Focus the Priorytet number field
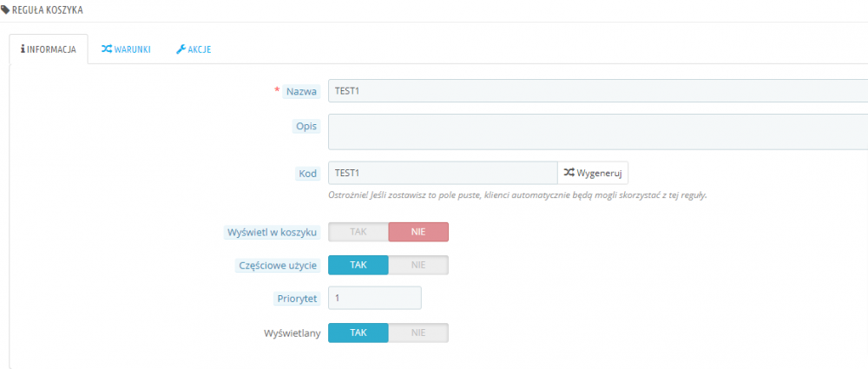Image resolution: width=868 pixels, height=369 pixels. (x=374, y=298)
